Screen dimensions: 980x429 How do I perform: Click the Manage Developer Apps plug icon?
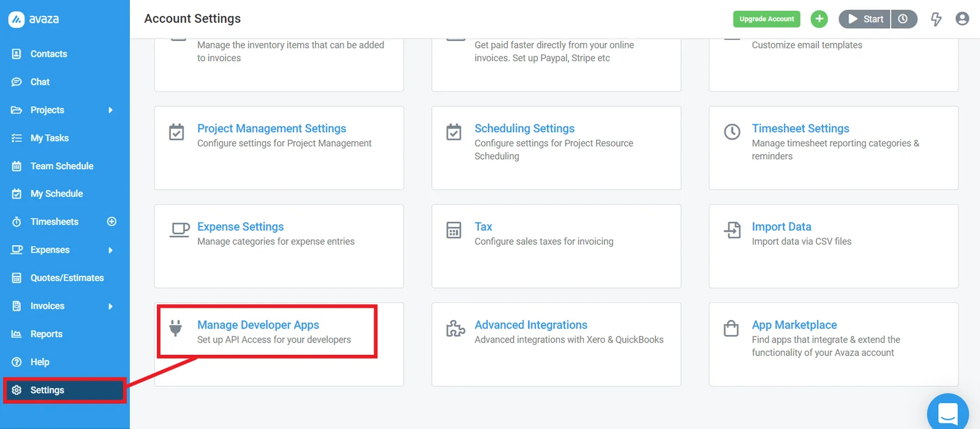coord(176,328)
